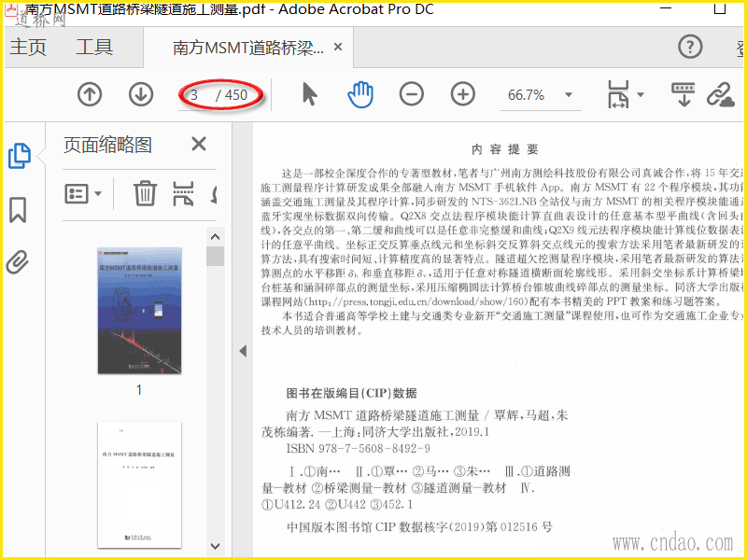This screenshot has height=560, width=747.
Task: Select page 2 title page thumbnail
Action: [x=139, y=484]
